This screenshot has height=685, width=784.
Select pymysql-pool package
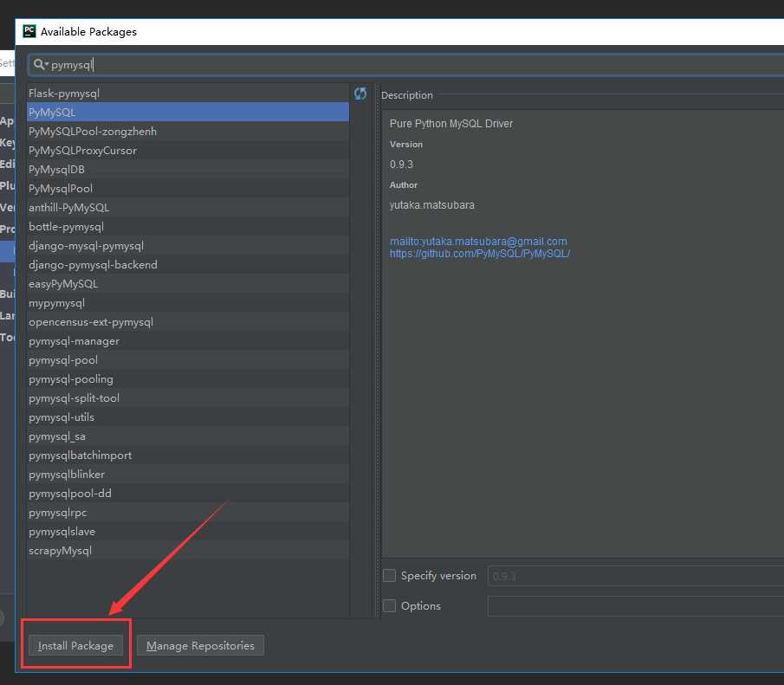point(188,359)
